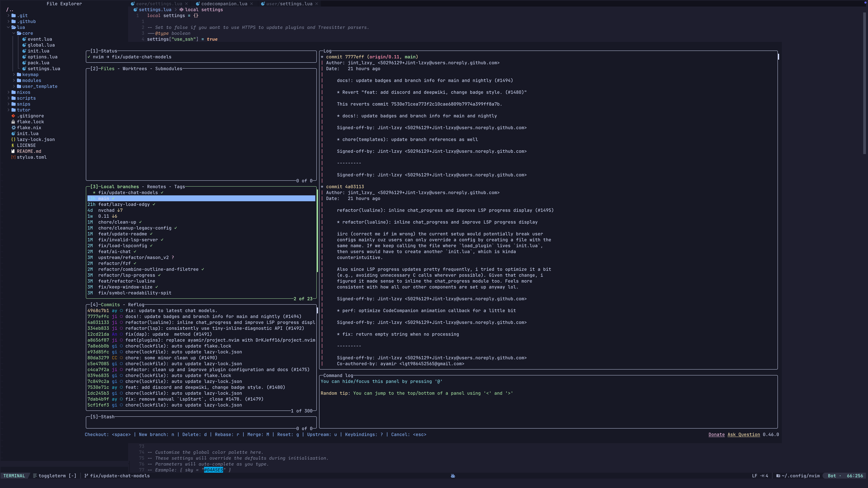Click the LICENSE file icon
The height and width of the screenshot is (488, 868).
click(x=13, y=145)
